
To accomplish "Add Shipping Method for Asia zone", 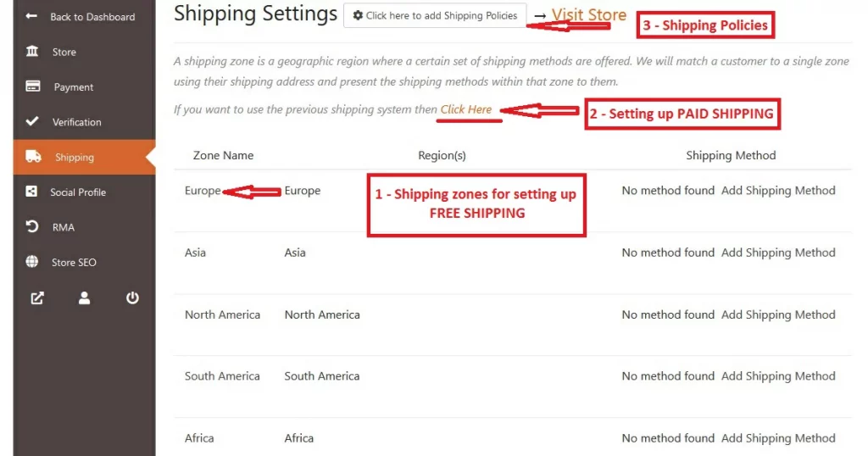I will [778, 253].
